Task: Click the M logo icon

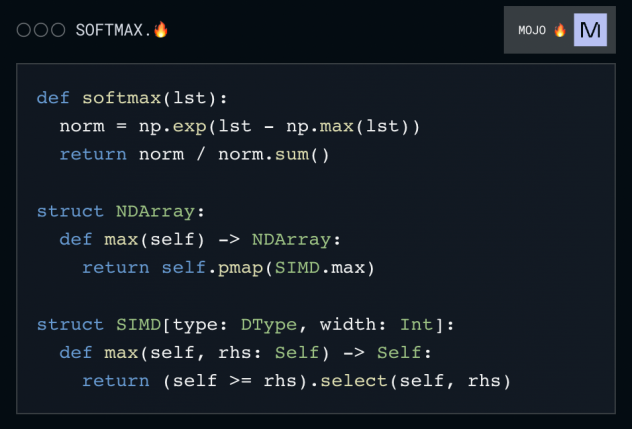Action: pyautogui.click(x=591, y=30)
